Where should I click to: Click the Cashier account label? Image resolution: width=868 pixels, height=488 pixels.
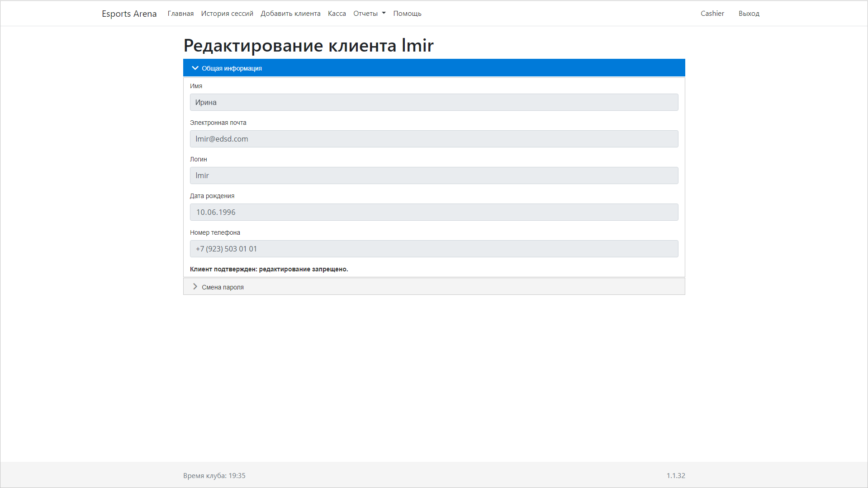click(x=712, y=13)
